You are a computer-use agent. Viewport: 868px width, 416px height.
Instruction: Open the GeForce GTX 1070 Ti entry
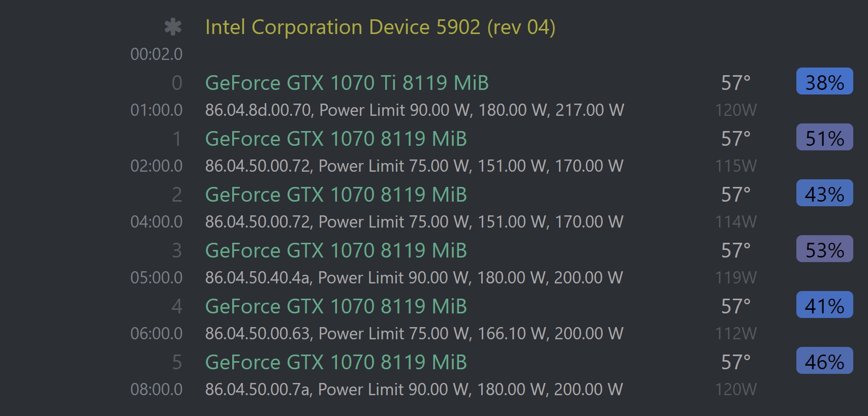[347, 83]
